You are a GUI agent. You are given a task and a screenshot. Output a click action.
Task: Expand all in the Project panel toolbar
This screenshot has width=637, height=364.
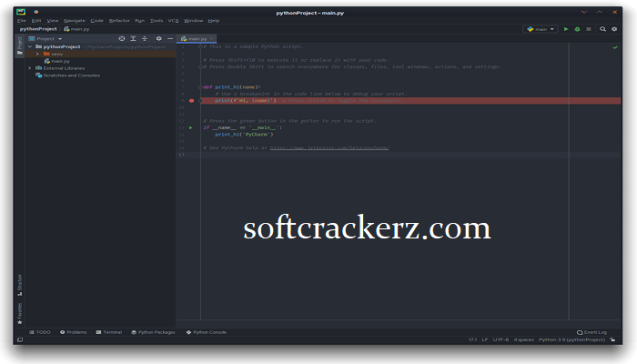[133, 38]
